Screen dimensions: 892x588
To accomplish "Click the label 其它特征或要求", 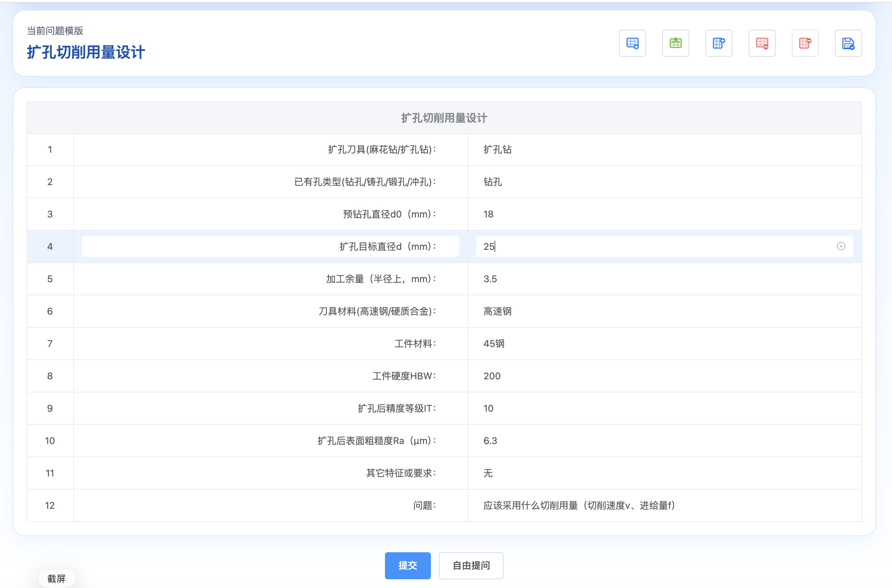I will point(401,473).
